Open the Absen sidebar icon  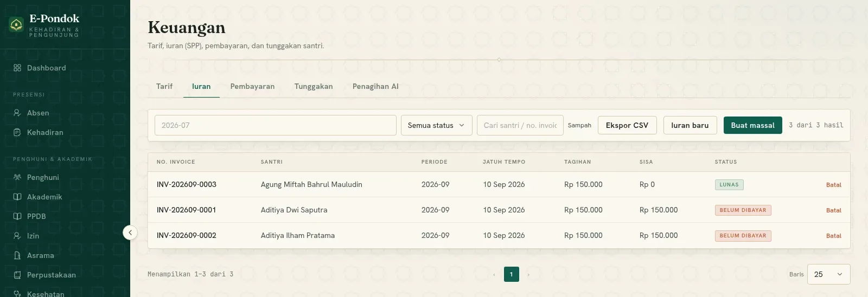17,113
